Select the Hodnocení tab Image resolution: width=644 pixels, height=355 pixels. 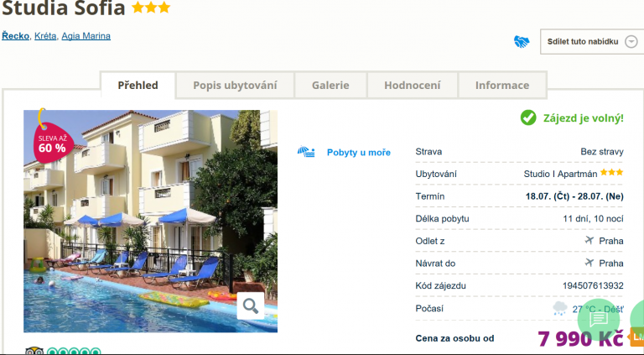pos(413,86)
